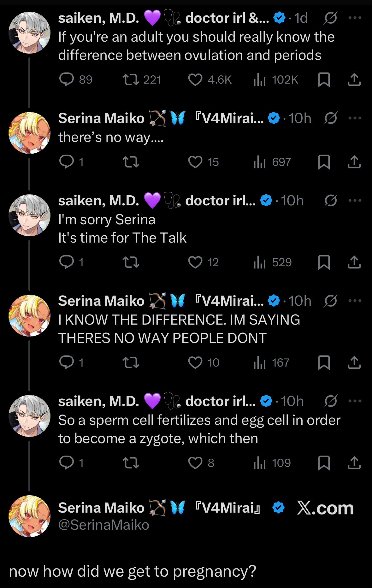Open the @SerinaMaiko profile handle
This screenshot has height=588, width=372.
(104, 525)
